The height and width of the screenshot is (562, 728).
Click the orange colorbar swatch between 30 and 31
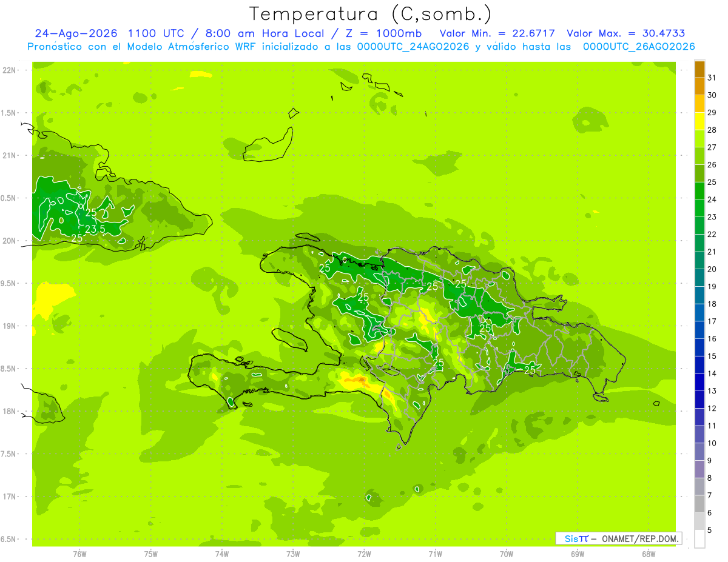pos(699,86)
